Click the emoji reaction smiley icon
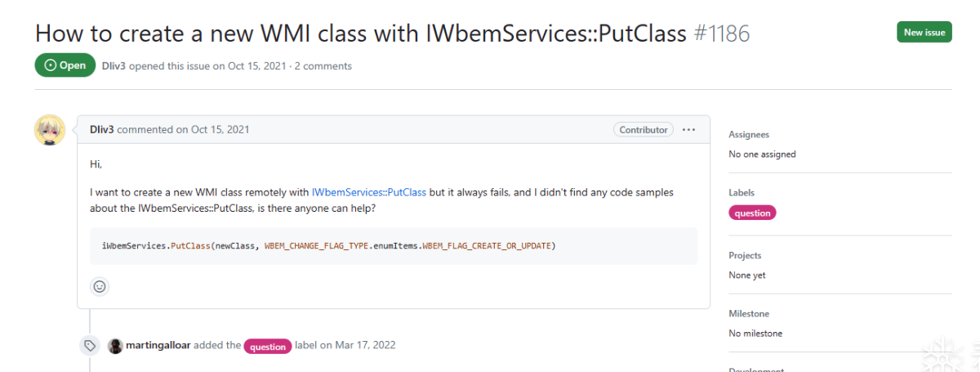 click(x=100, y=287)
